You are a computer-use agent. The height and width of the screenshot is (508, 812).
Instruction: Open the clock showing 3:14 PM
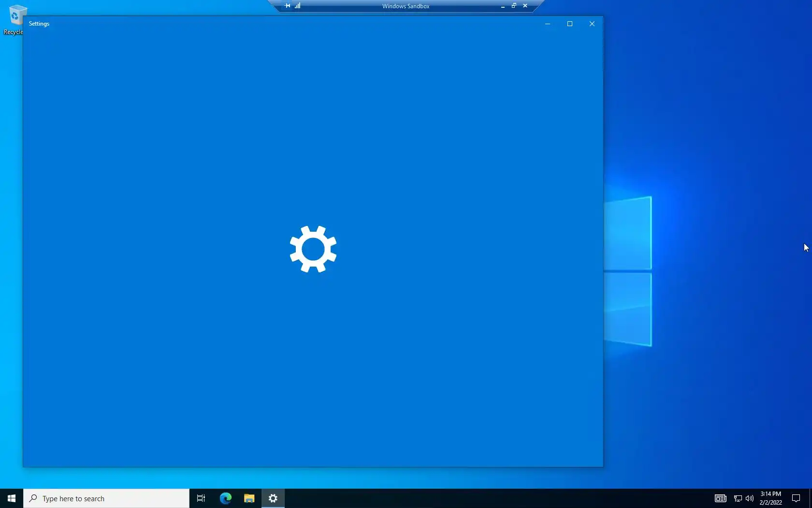pos(770,498)
